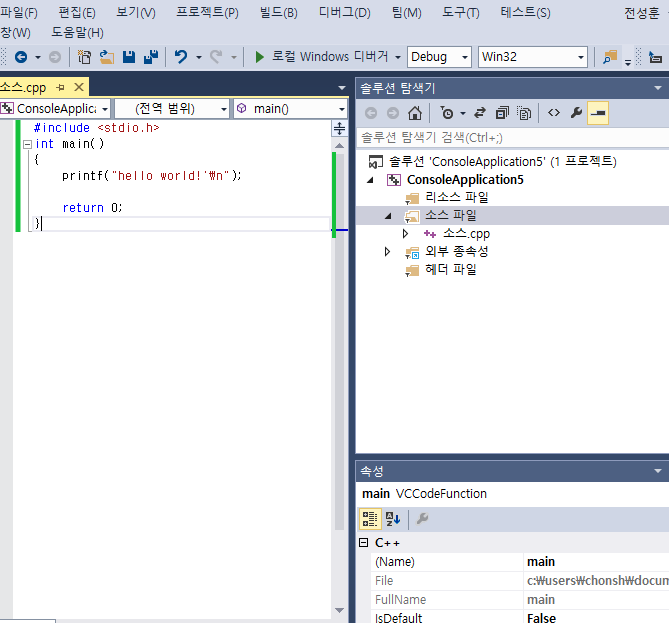Image resolution: width=669 pixels, height=623 pixels.
Task: Toggle the Preview Selected Items button
Action: tap(598, 113)
